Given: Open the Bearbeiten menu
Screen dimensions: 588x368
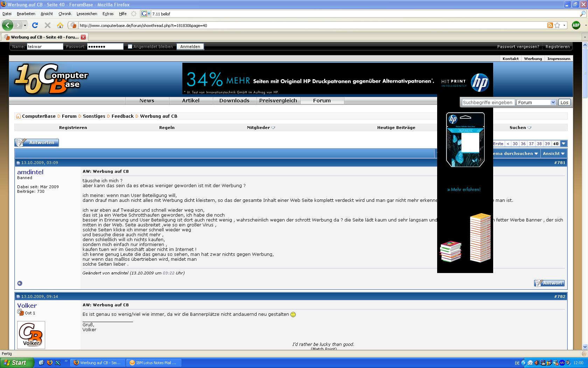Looking at the screenshot, I should tap(26, 14).
